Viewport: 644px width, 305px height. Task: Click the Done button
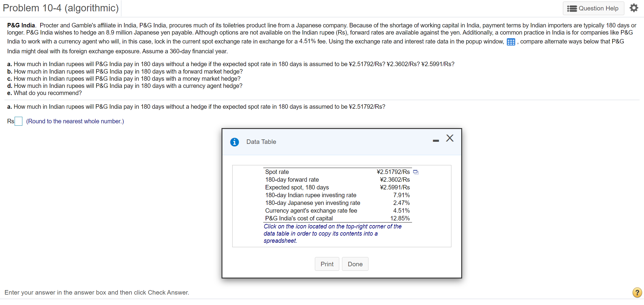[x=355, y=264]
